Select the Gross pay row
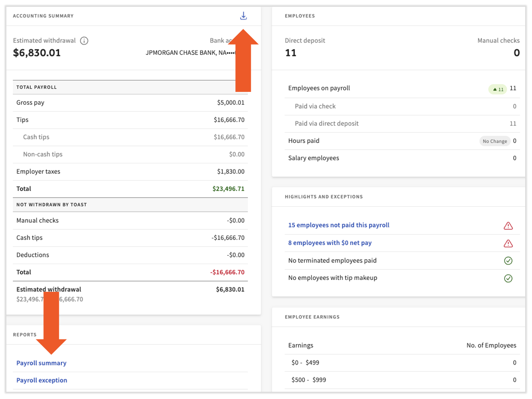Screen dimensions: 532x399 130,103
